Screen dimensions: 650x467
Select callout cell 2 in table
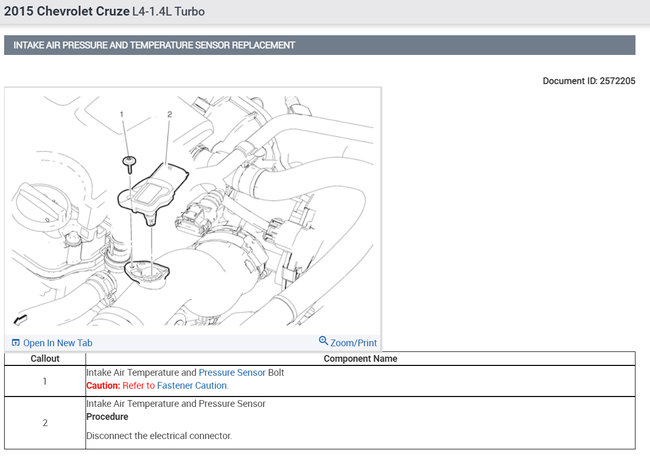(x=45, y=423)
